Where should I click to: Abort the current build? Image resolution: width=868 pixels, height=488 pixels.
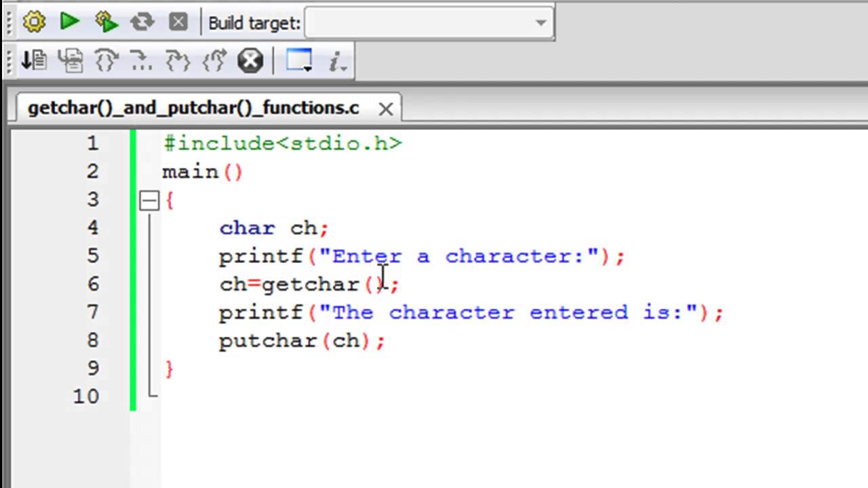(178, 22)
